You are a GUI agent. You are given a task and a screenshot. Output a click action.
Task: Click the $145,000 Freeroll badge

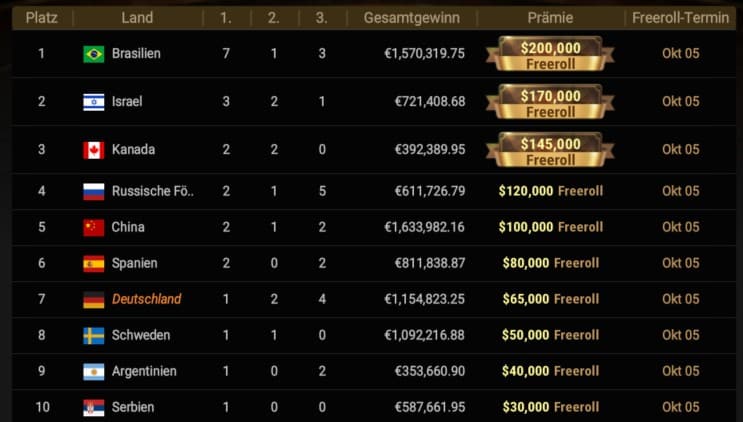(550, 150)
